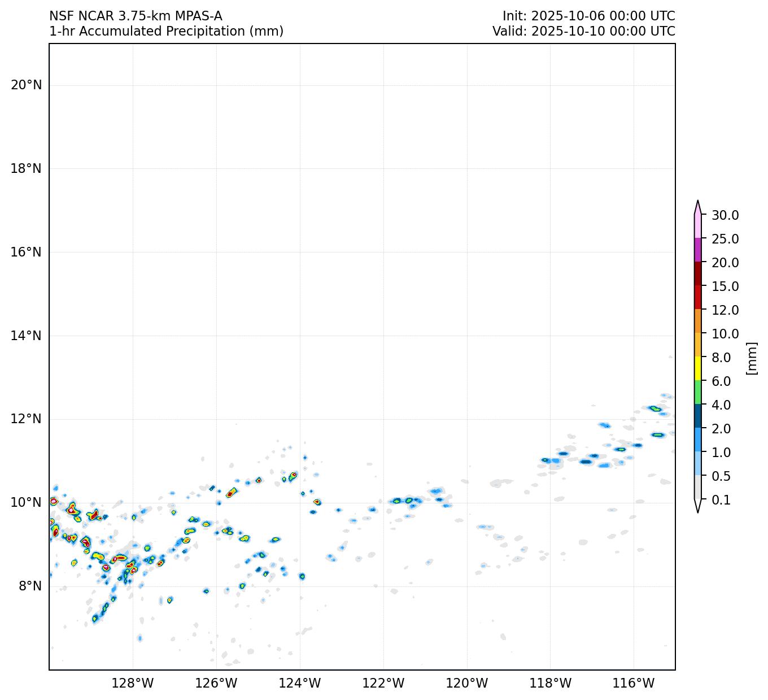Click the Valid time 2025-10-10 text

pyautogui.click(x=583, y=32)
